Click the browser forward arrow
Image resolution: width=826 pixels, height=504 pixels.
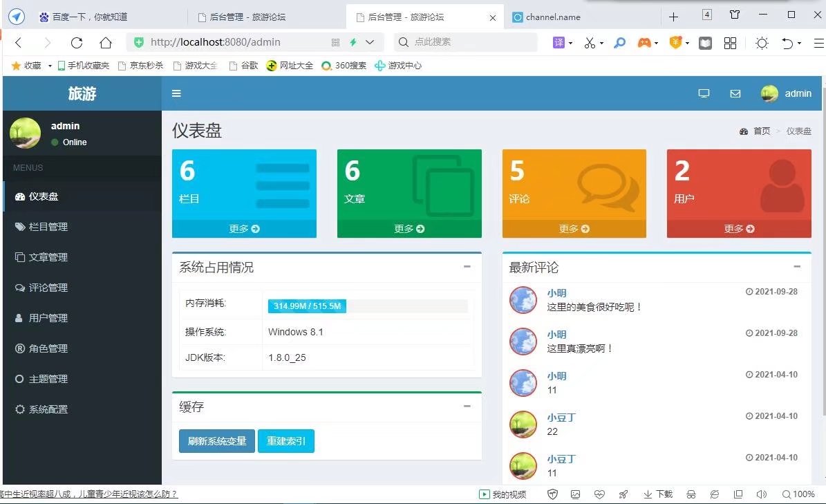(x=48, y=43)
